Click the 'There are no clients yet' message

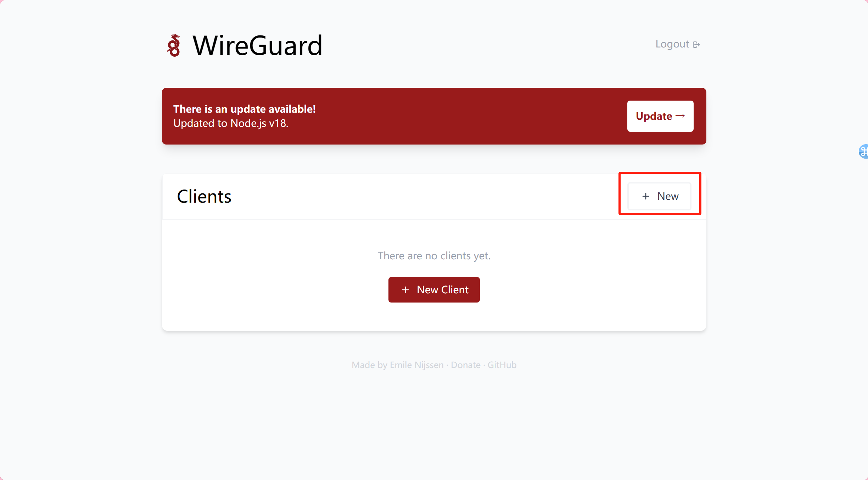coord(434,255)
